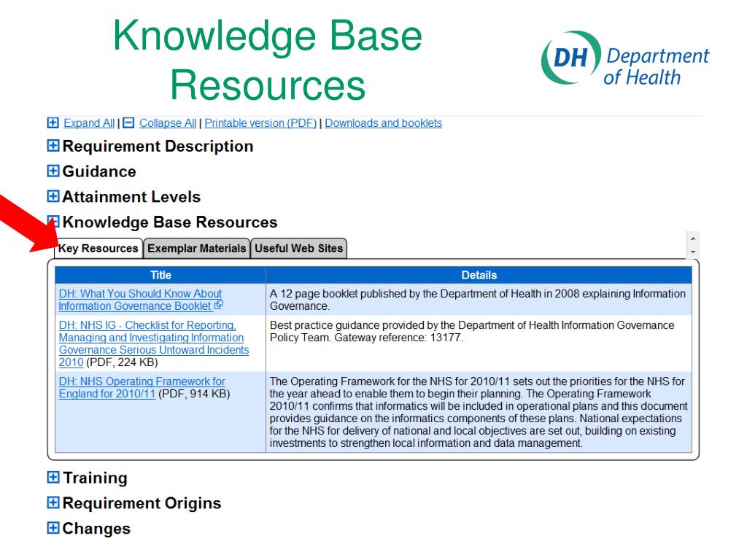Click the Expand All plus icon
The width and height of the screenshot is (747, 560).
pyautogui.click(x=53, y=122)
